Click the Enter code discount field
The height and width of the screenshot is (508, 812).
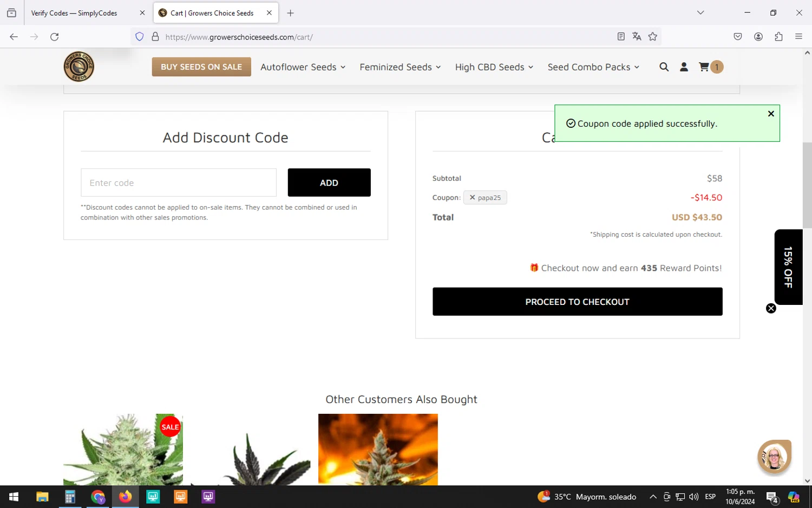[x=179, y=183]
